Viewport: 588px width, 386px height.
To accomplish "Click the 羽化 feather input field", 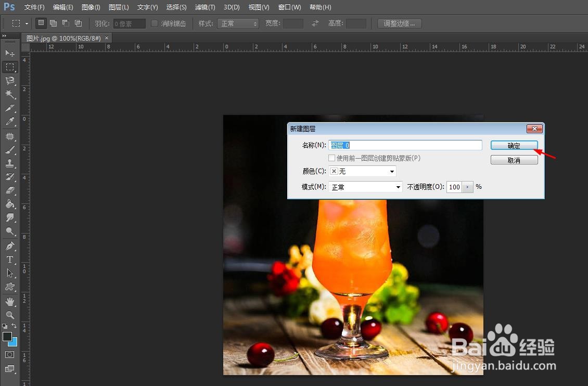I will [130, 23].
